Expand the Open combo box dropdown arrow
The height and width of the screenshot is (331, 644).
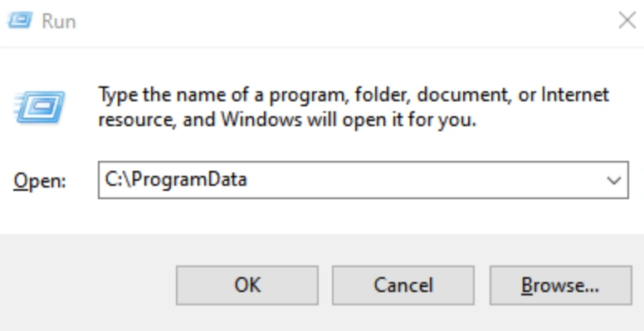(614, 180)
